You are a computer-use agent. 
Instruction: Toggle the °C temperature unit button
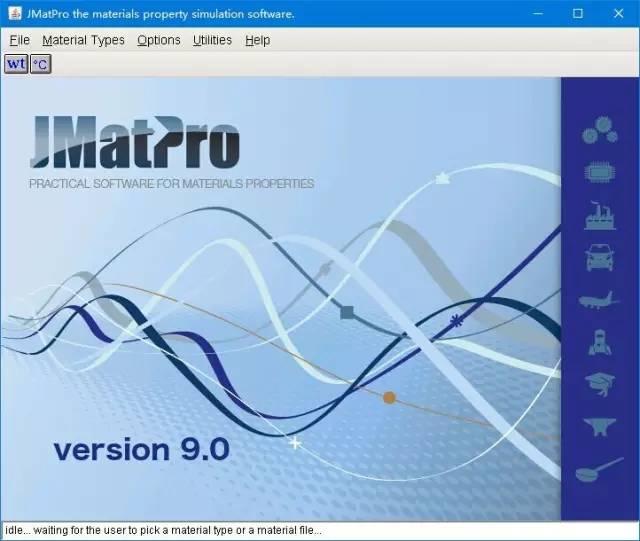pos(41,64)
